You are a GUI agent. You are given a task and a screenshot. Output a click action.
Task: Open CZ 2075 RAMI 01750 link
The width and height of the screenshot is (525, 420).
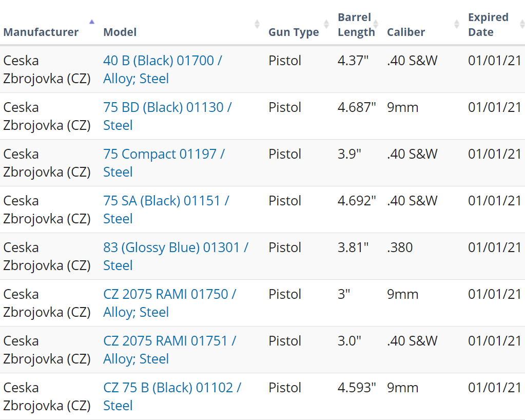coord(170,303)
